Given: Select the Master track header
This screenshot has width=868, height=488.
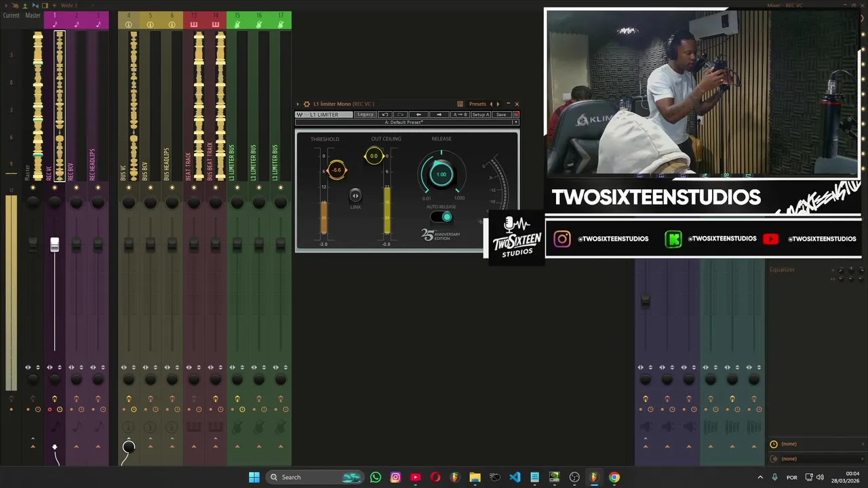Looking at the screenshot, I should click(x=33, y=16).
